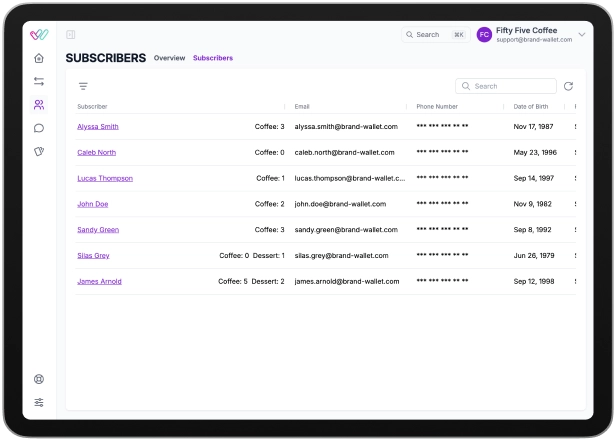Open James Arnold's subscriber profile
This screenshot has height=441, width=616.
coord(99,282)
